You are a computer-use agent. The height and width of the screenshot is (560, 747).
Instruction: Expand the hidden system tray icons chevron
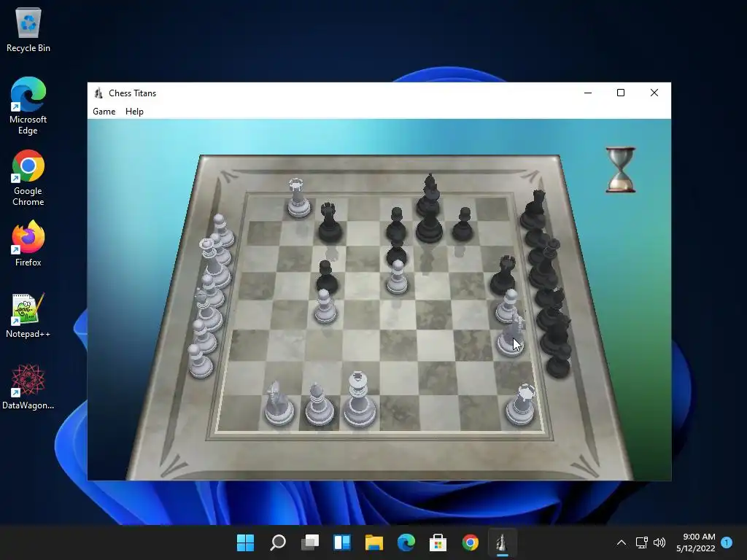tap(622, 542)
